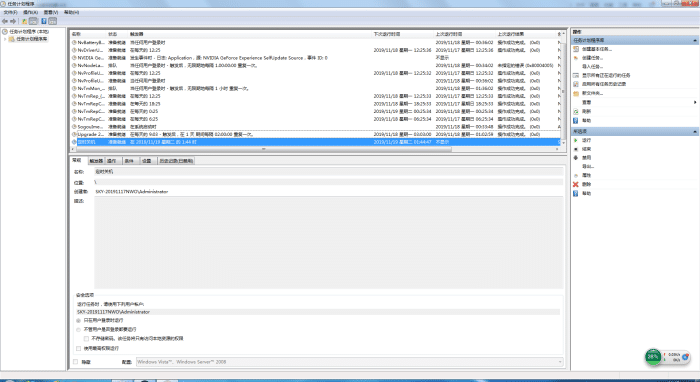Select 任务计划程序 (本地) tree root

(x=29, y=32)
